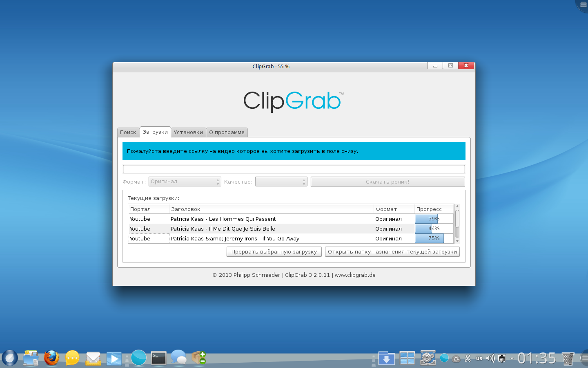Open the trash bin in the panel
Viewport: 588px width, 368px height.
tap(568, 359)
